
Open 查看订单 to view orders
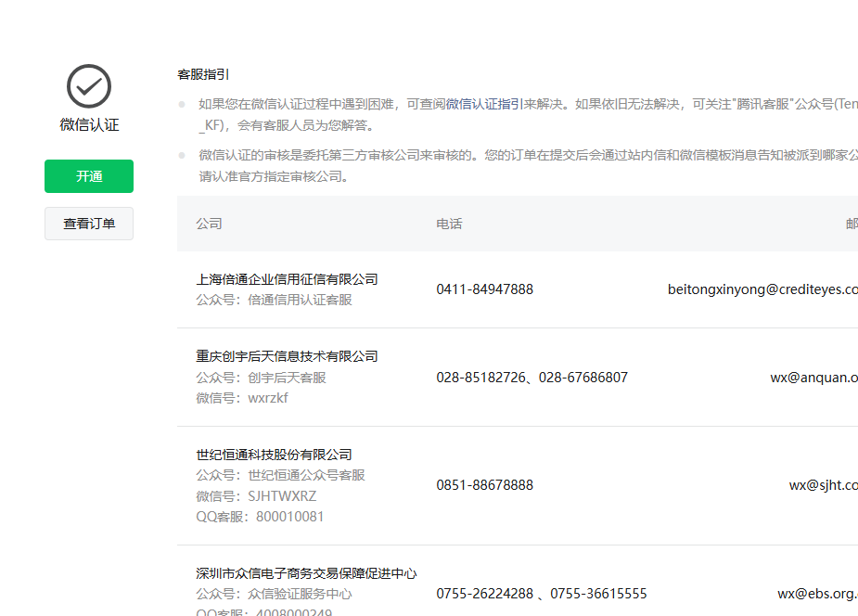point(89,224)
